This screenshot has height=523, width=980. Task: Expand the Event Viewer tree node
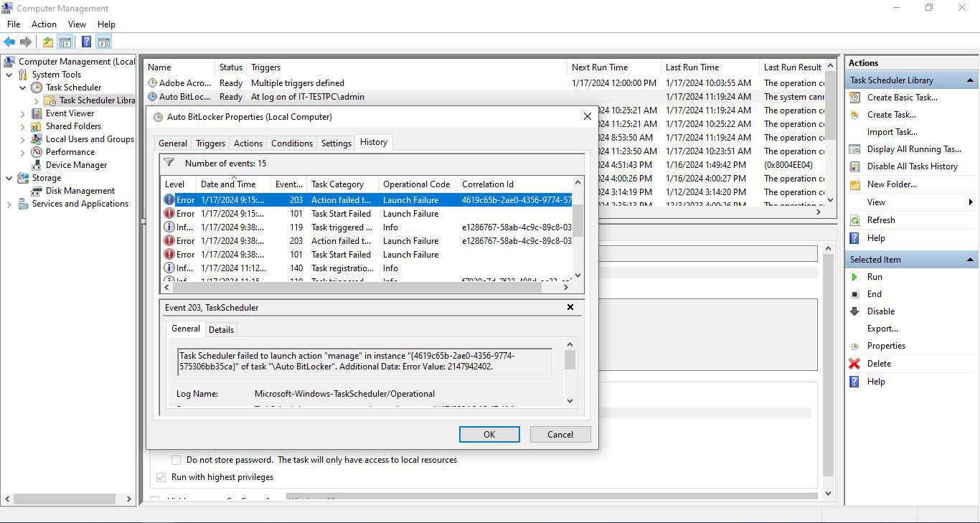[x=22, y=113]
